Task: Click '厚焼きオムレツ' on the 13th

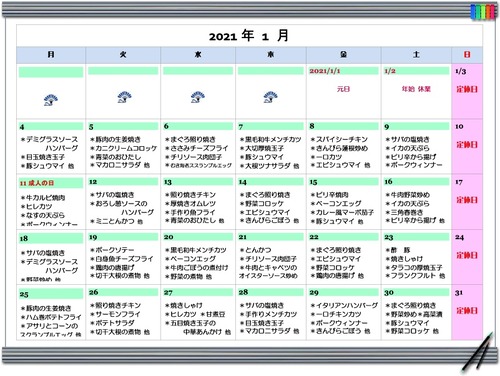Action: tap(193, 203)
